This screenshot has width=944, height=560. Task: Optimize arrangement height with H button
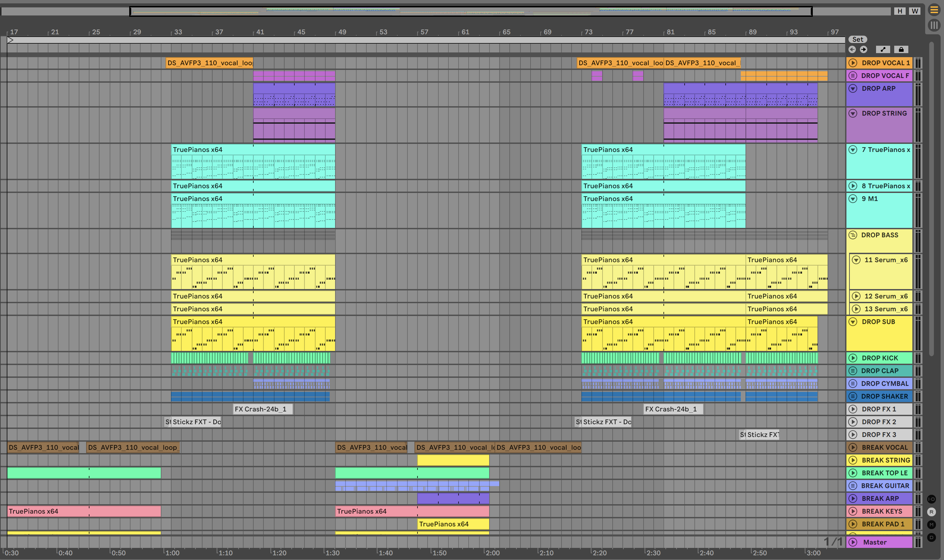(x=900, y=11)
